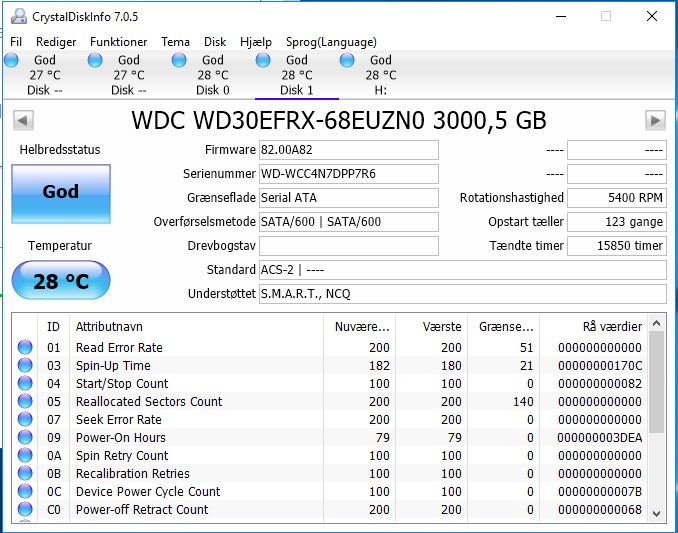
Task: Select second 27 °C disk tab
Action: tap(128, 75)
